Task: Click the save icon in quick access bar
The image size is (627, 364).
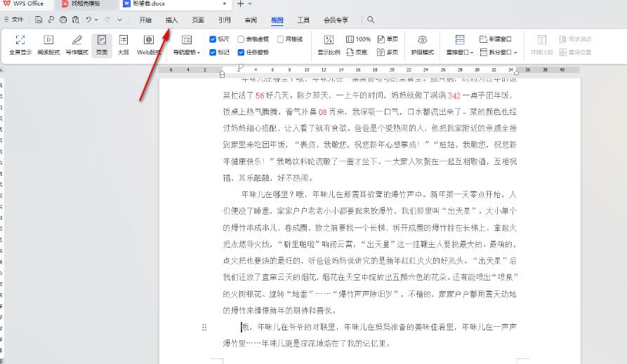Action: pos(39,20)
